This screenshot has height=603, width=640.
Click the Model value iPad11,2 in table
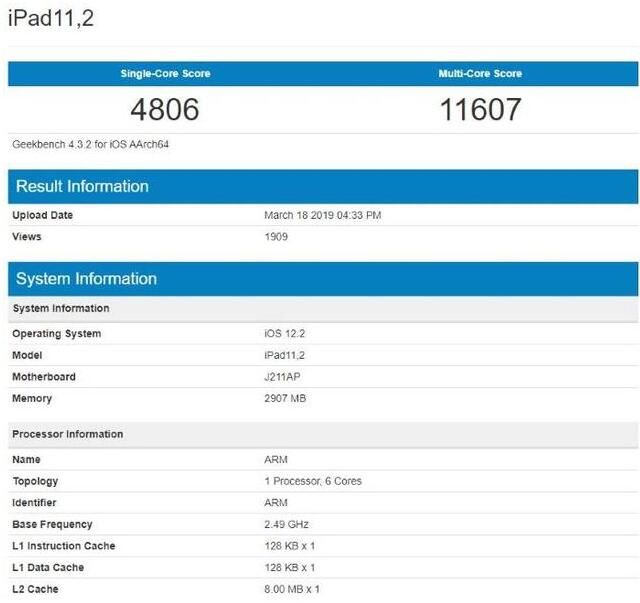coord(285,356)
